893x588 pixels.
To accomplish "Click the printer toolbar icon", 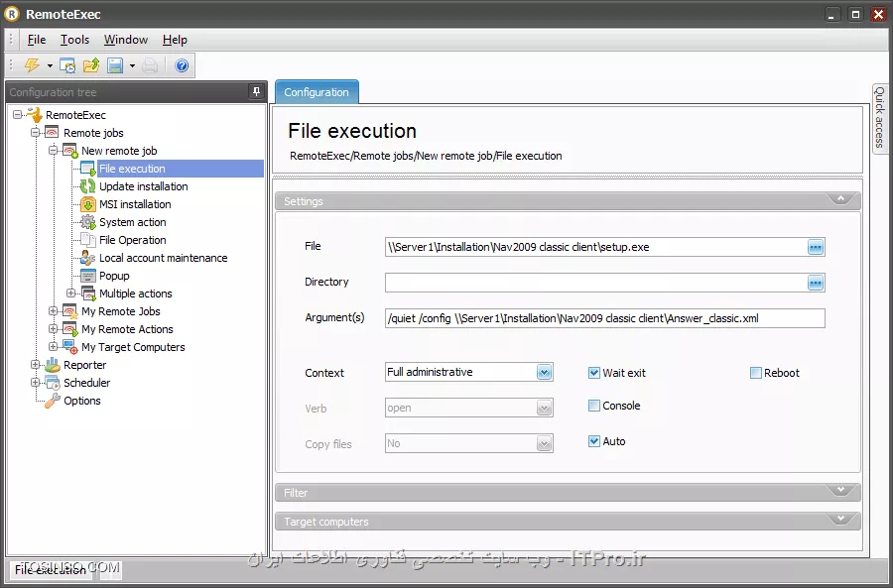I will coord(150,65).
